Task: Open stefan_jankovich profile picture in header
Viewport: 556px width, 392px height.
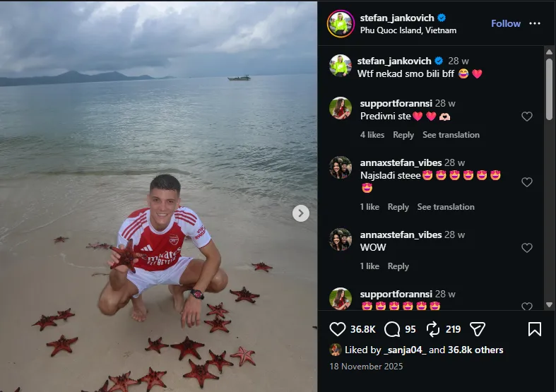Action: coord(341,24)
